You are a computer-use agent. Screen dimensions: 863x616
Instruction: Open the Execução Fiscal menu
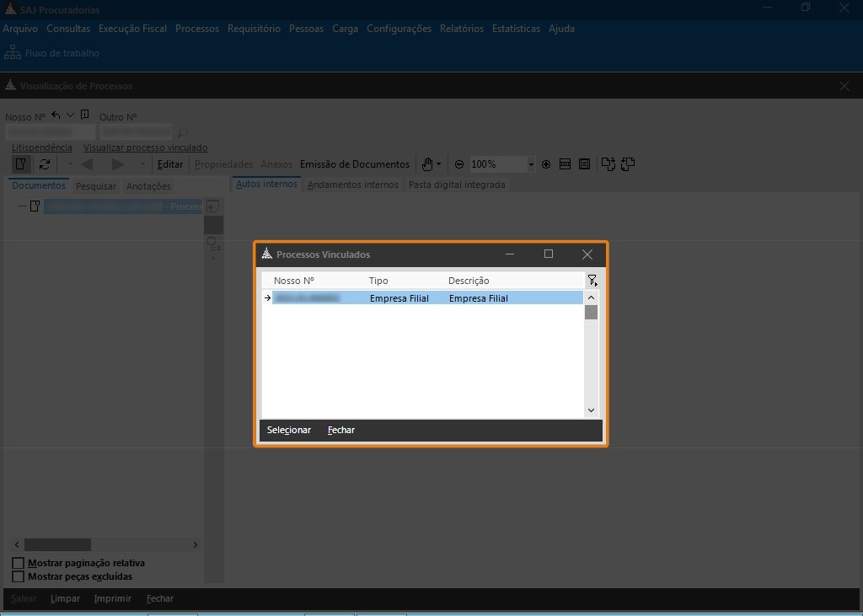tap(132, 29)
